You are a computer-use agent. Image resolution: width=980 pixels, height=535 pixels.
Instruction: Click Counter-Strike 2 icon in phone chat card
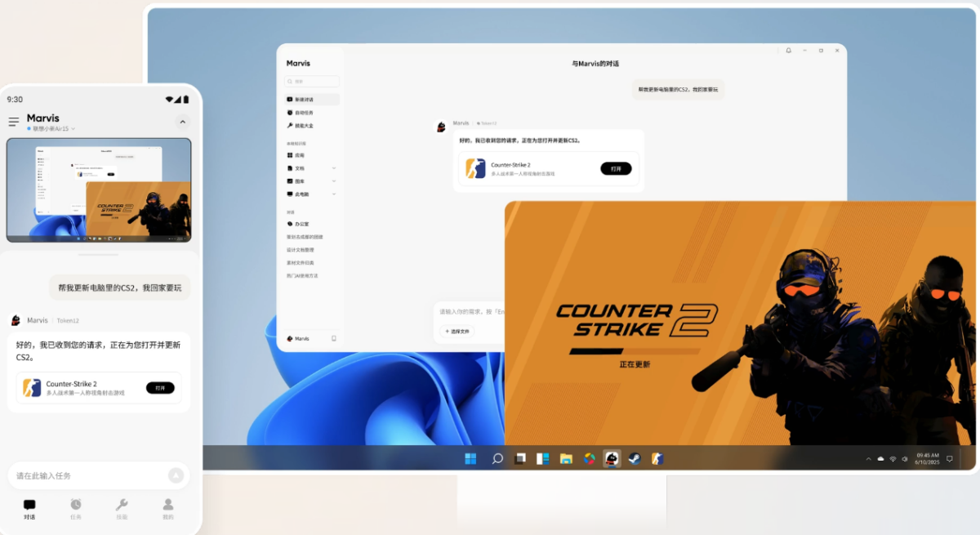[x=32, y=388]
